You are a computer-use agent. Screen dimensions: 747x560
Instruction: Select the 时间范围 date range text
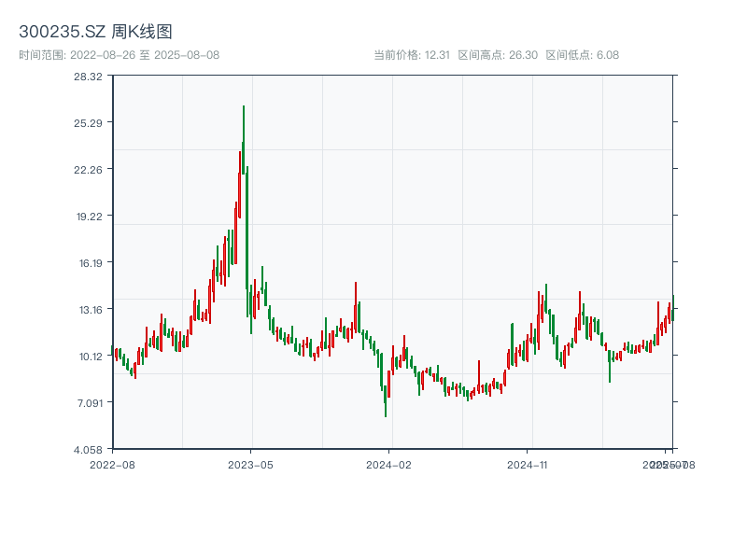click(x=120, y=55)
